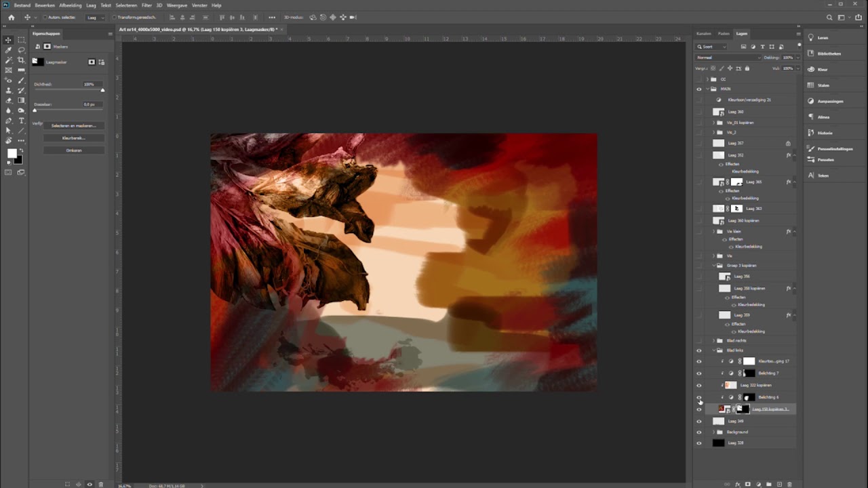Select the Path Selection arrow tool

pos(8,130)
